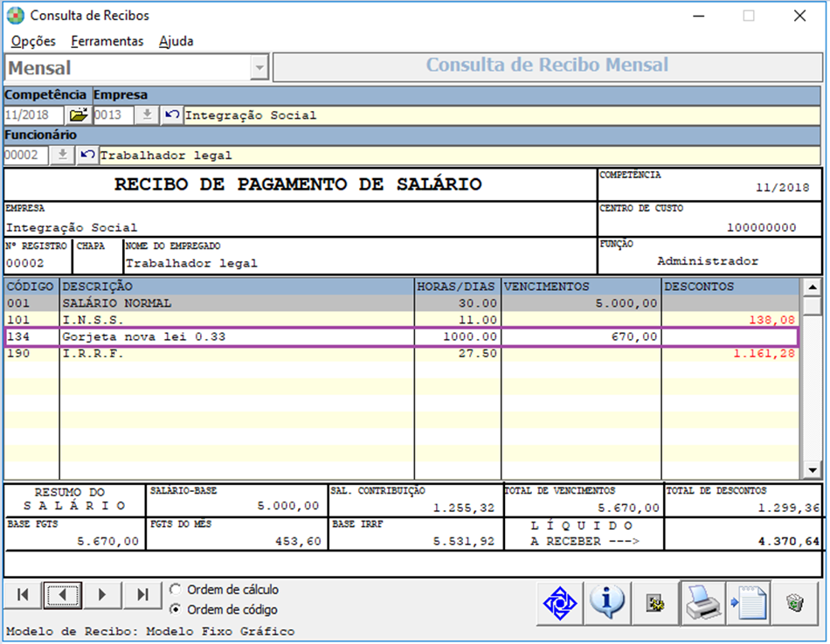The image size is (830, 644).
Task: Expand the Mensal dropdown arrow
Action: 259,68
